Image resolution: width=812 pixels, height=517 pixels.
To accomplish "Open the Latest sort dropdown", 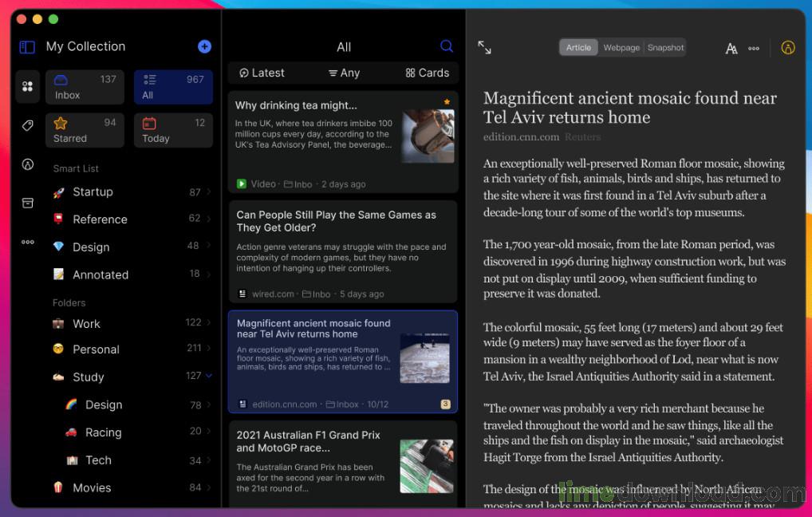I will pyautogui.click(x=262, y=73).
